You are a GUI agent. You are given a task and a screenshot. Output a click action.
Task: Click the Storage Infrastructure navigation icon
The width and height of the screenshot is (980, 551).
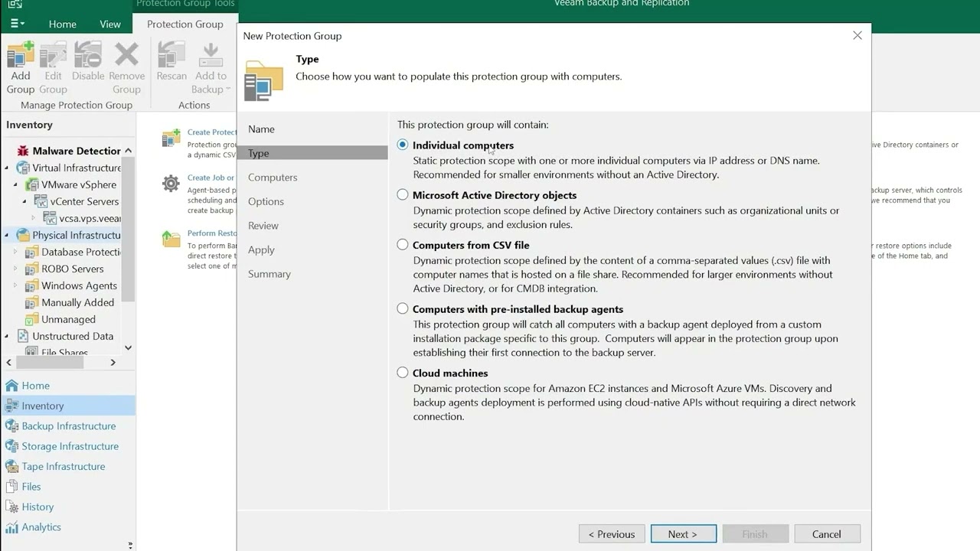(11, 445)
